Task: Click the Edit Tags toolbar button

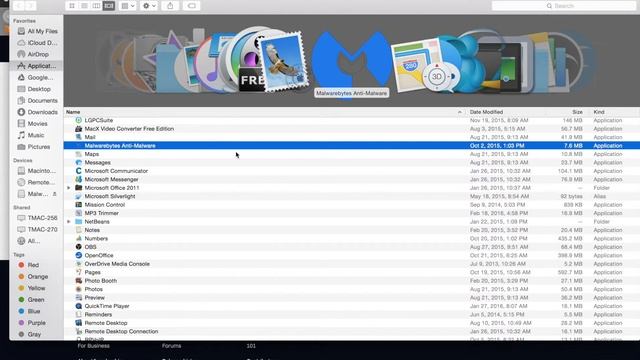Action: 191,6
